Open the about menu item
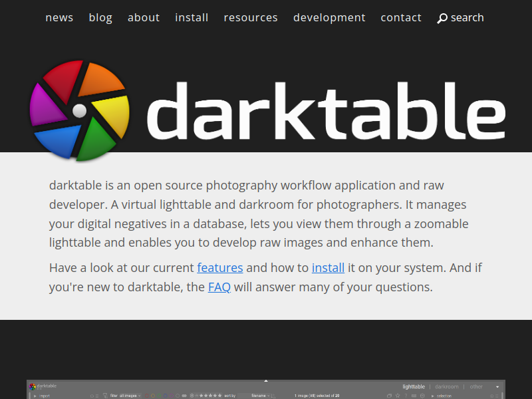Viewport: 532px width, 399px height. [x=144, y=18]
